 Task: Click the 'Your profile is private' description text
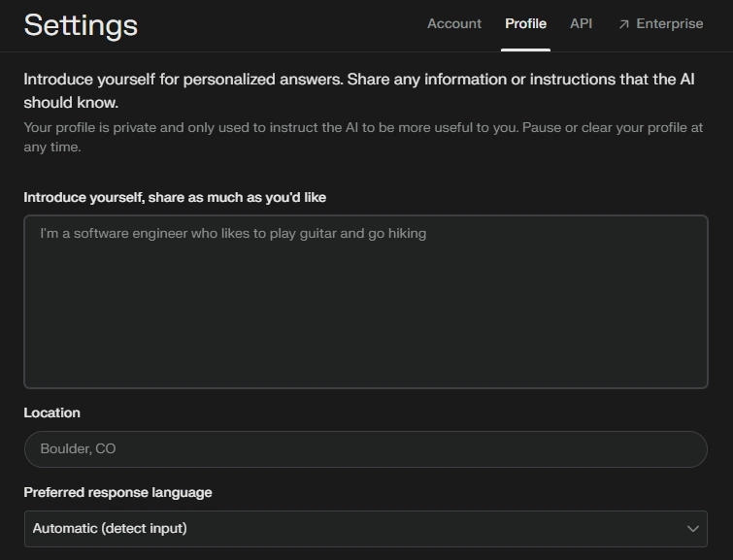click(x=363, y=137)
